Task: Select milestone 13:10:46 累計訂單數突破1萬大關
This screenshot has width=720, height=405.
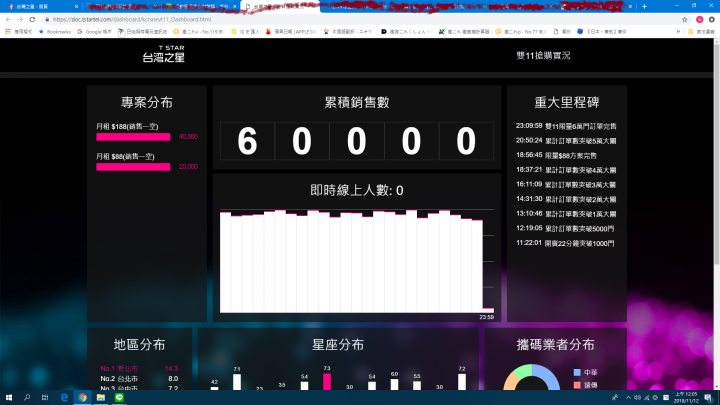Action: click(x=566, y=214)
